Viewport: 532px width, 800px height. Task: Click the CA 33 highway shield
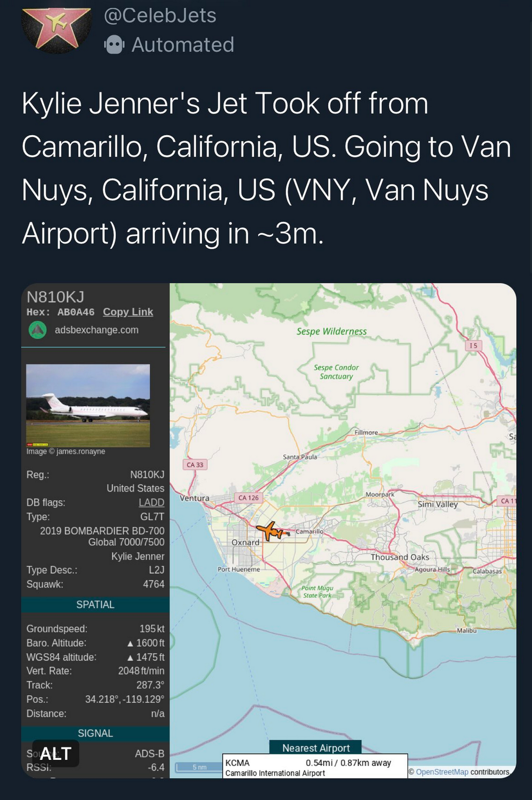195,465
